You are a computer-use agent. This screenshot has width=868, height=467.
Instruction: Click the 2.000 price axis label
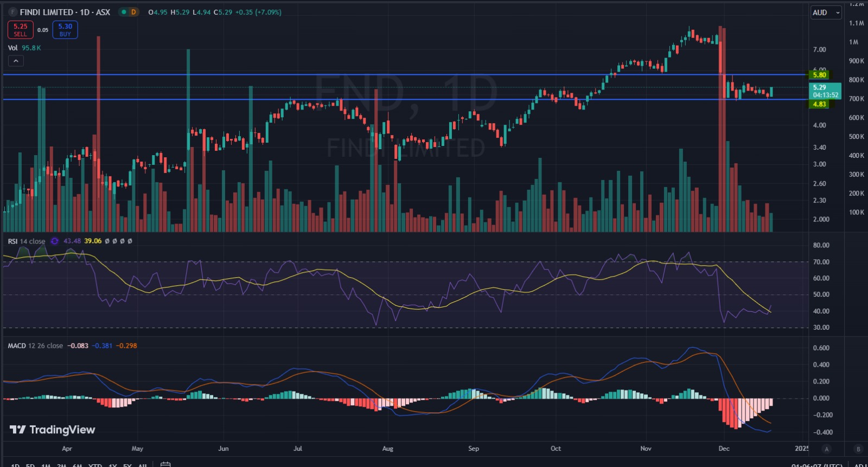(x=821, y=219)
